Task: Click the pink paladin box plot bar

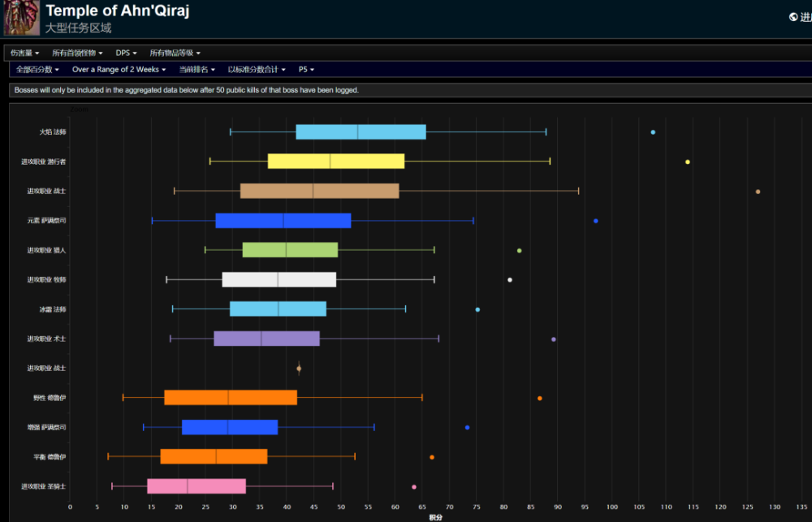Action: [x=197, y=486]
